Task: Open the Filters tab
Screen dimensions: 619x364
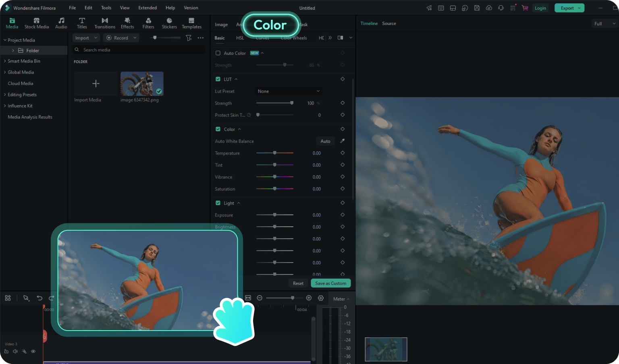Action: [148, 23]
